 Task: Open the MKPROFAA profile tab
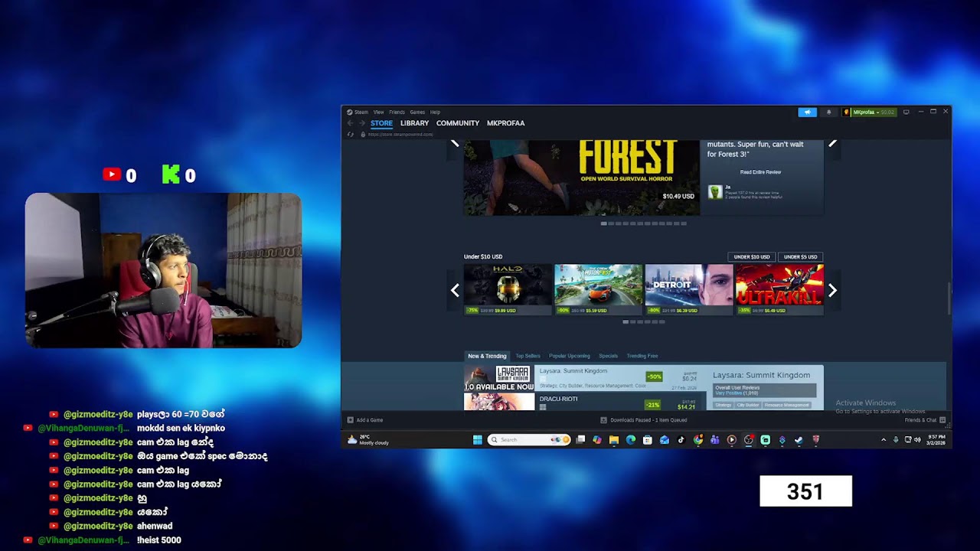[506, 123]
